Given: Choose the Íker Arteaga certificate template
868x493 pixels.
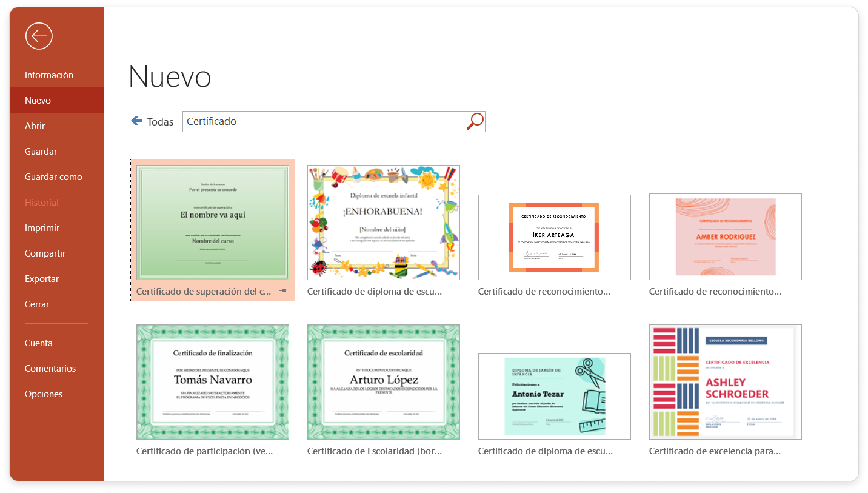Looking at the screenshot, I should [x=554, y=237].
